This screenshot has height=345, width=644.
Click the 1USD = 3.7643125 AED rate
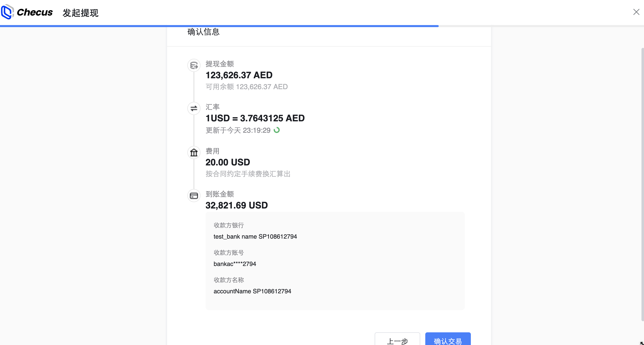[x=255, y=118]
